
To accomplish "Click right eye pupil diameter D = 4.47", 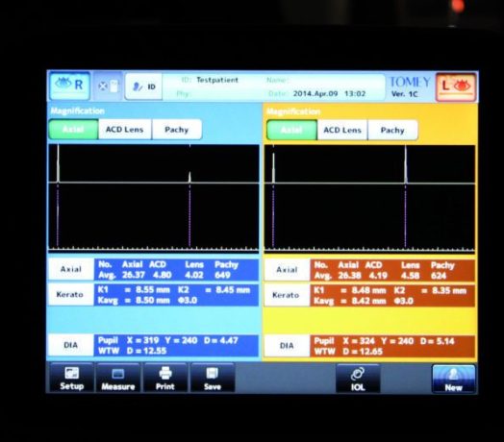I will (x=221, y=340).
